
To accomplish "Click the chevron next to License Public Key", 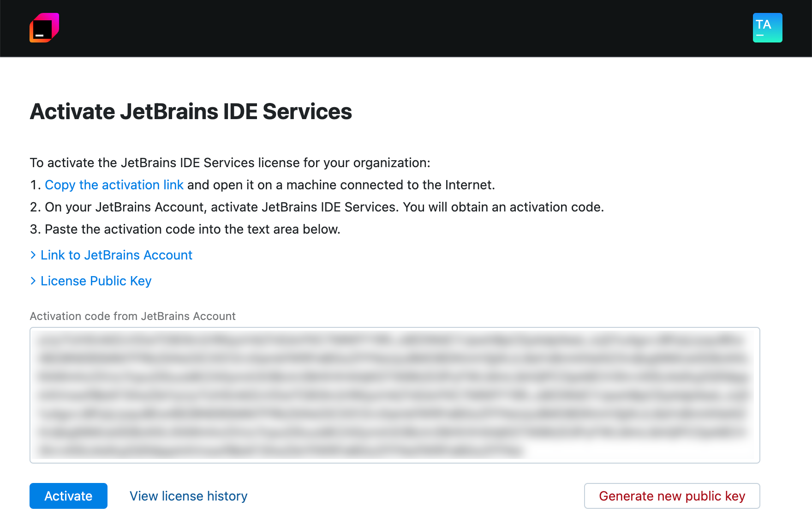I will (33, 281).
